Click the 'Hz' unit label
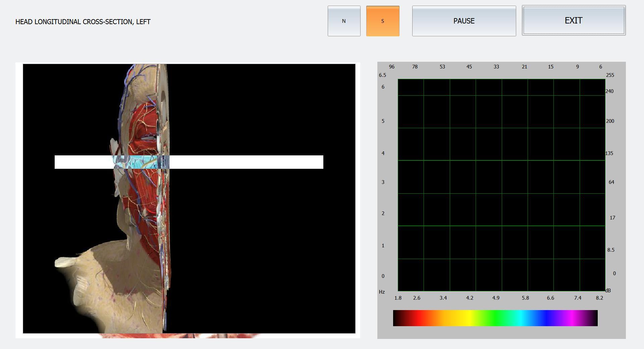The width and height of the screenshot is (644, 349). click(x=382, y=292)
